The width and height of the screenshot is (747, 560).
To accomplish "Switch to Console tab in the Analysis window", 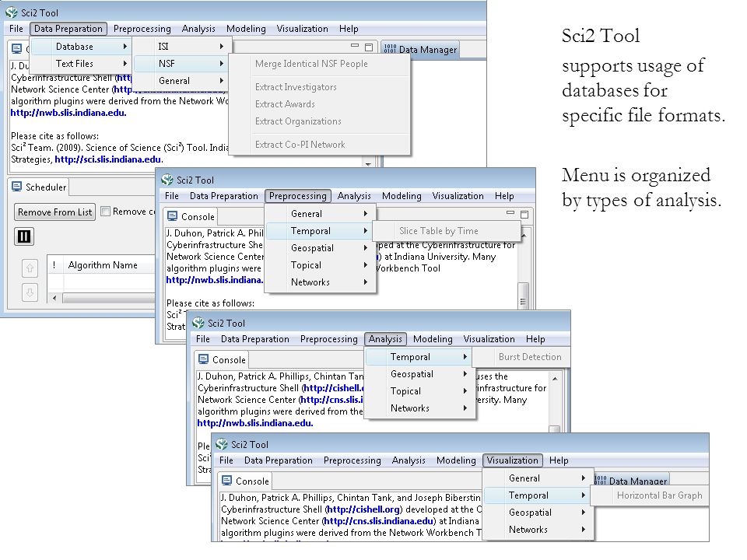I will pyautogui.click(x=223, y=359).
